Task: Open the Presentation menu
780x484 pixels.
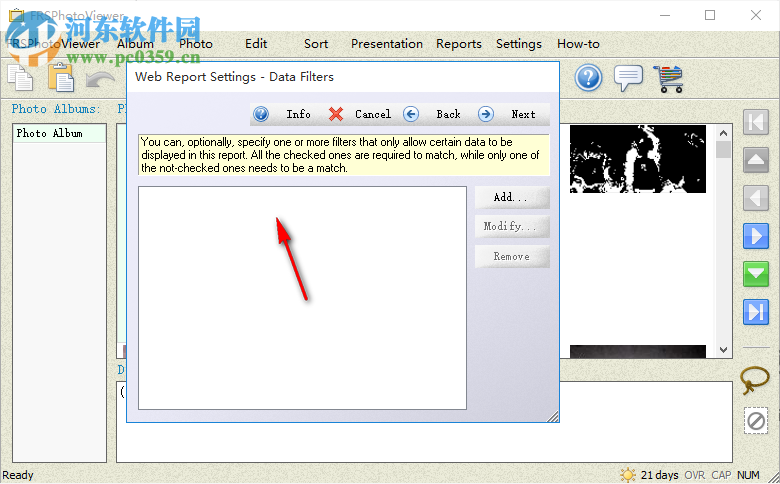Action: (x=387, y=44)
